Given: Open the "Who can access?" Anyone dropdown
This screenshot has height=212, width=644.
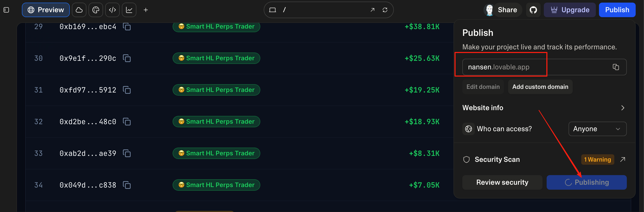Looking at the screenshot, I should 597,129.
